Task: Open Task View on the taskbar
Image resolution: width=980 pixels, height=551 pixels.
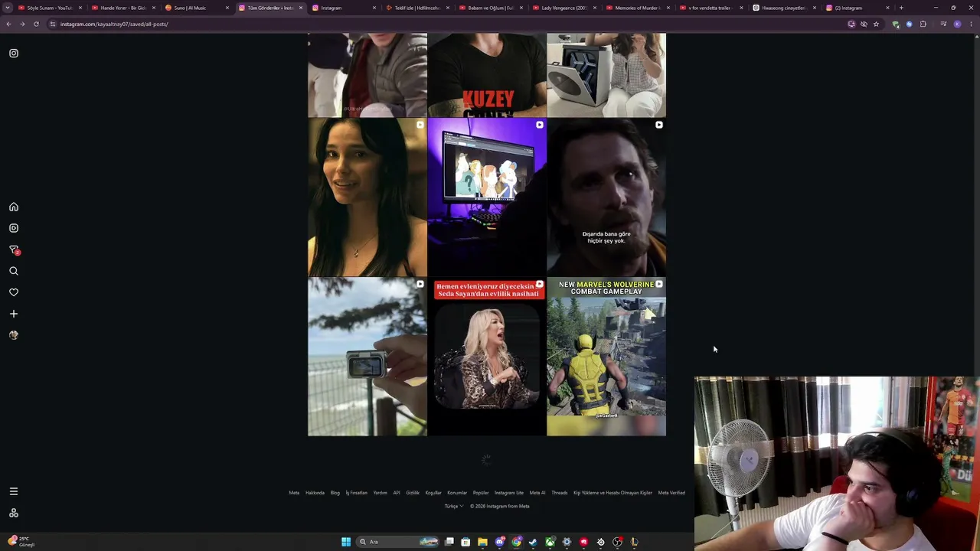Action: tap(449, 542)
